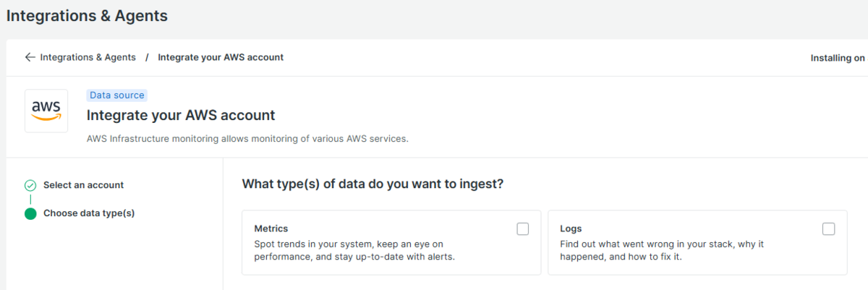Click the Integrate your AWS account breadcrumb
Viewport: 868px width, 290px height.
pyautogui.click(x=221, y=57)
